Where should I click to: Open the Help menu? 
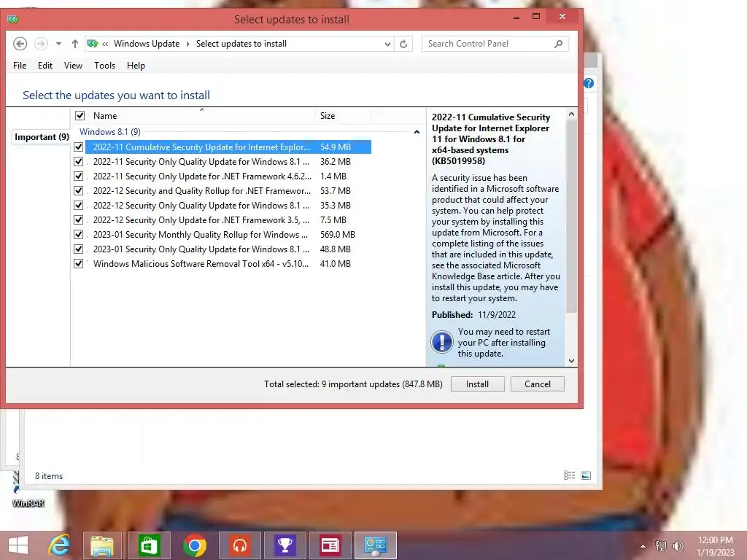tap(136, 66)
